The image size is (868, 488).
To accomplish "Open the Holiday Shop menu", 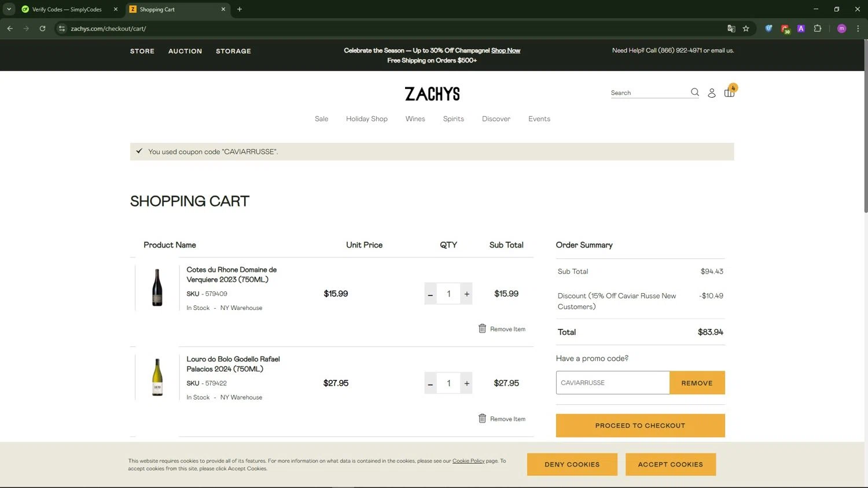I will [367, 119].
